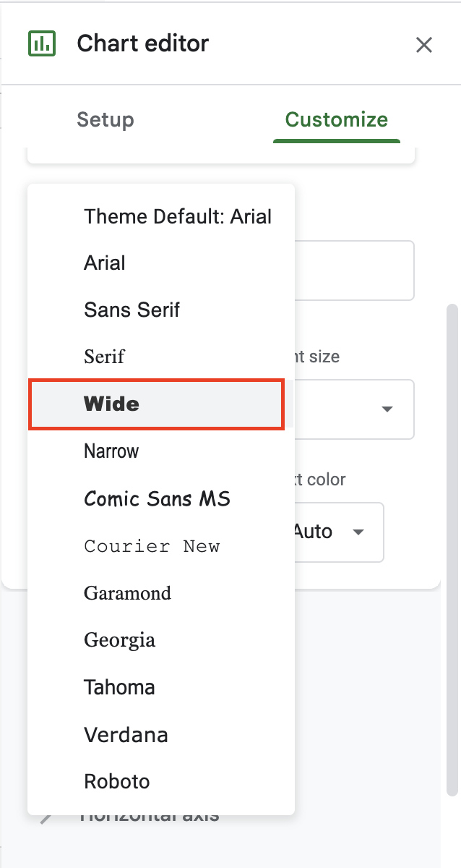Select Verdana in the font menu

[x=126, y=735]
